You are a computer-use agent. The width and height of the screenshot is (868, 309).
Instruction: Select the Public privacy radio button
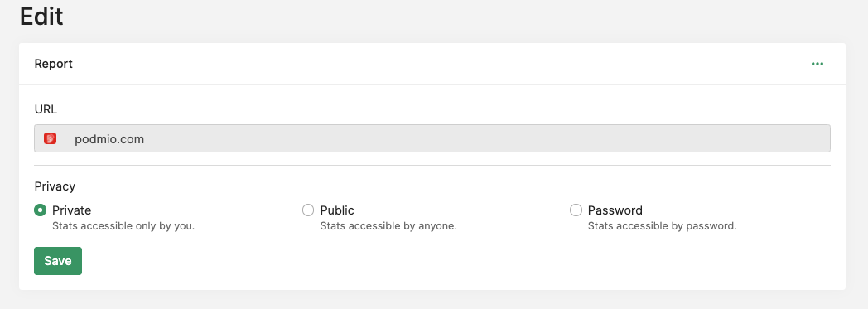click(308, 210)
